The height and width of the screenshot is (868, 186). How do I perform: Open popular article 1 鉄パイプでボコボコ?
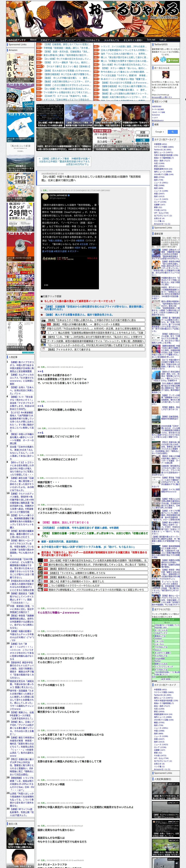(22, 367)
